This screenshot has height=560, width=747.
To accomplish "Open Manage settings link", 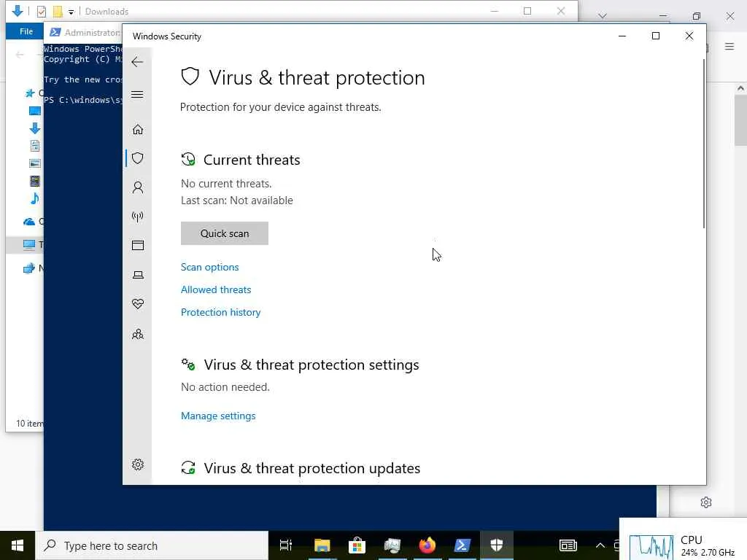I will click(x=218, y=416).
